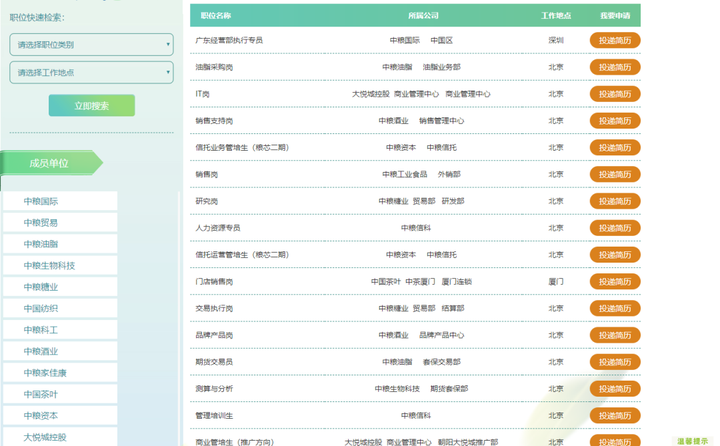Viewport: 720px width, 446px height.
Task: Open 中粮生物科技 member unit
Action: coord(60,265)
